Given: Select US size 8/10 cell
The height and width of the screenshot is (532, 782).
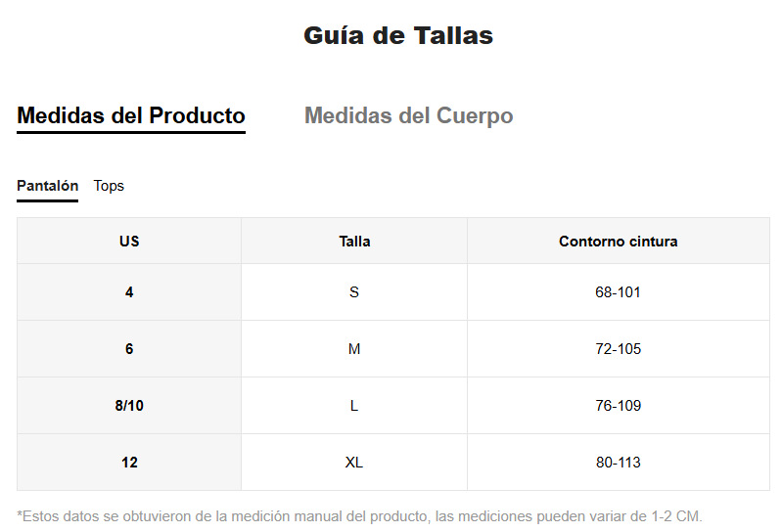Looking at the screenshot, I should 129,406.
